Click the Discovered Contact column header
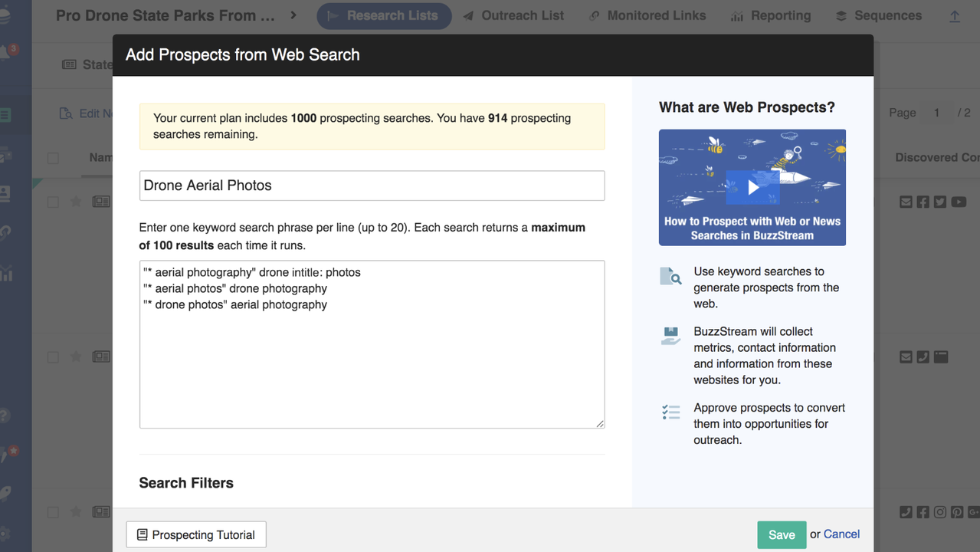 click(937, 157)
